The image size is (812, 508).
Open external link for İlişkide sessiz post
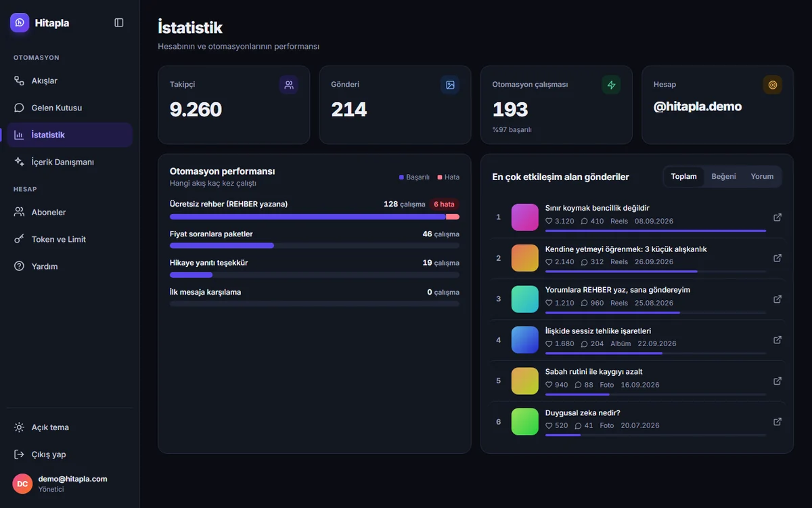click(777, 339)
